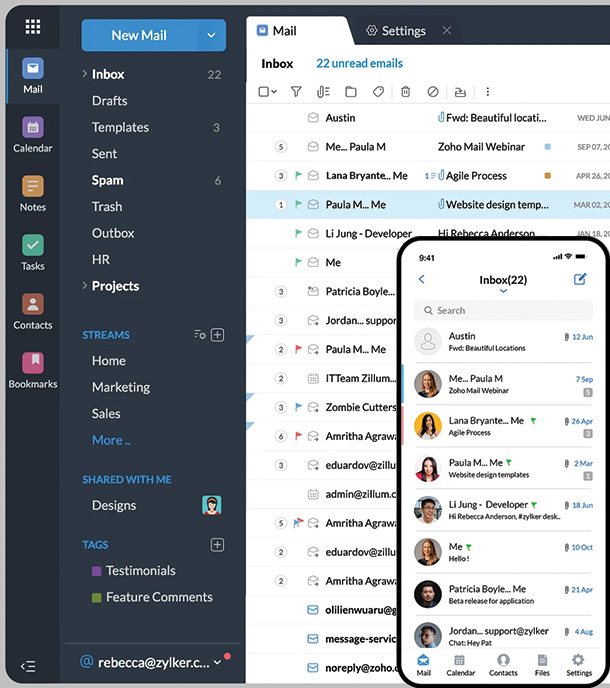This screenshot has height=688, width=610.
Task: Expand thread count 3 on Agile Process
Action: coord(281,176)
